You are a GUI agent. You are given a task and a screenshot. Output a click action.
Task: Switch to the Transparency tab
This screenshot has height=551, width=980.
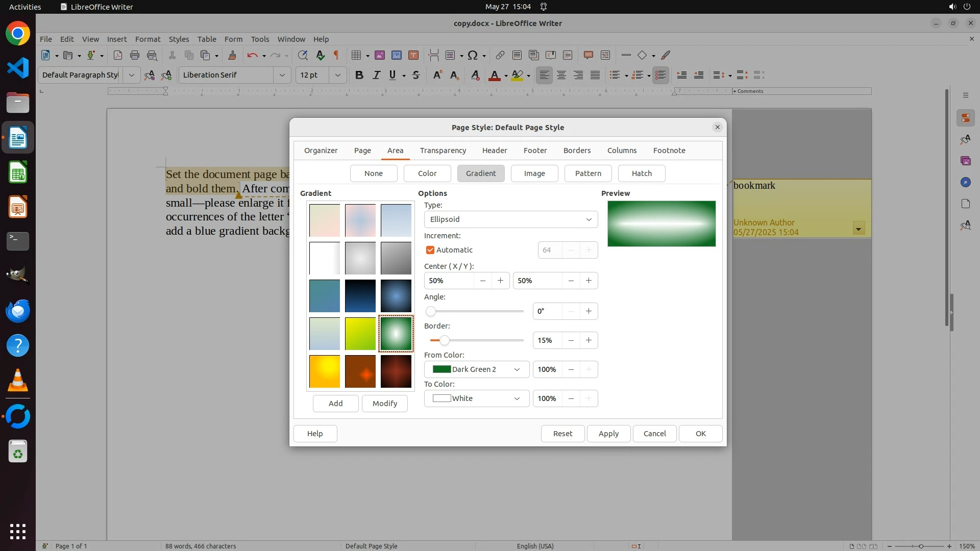coord(443,151)
